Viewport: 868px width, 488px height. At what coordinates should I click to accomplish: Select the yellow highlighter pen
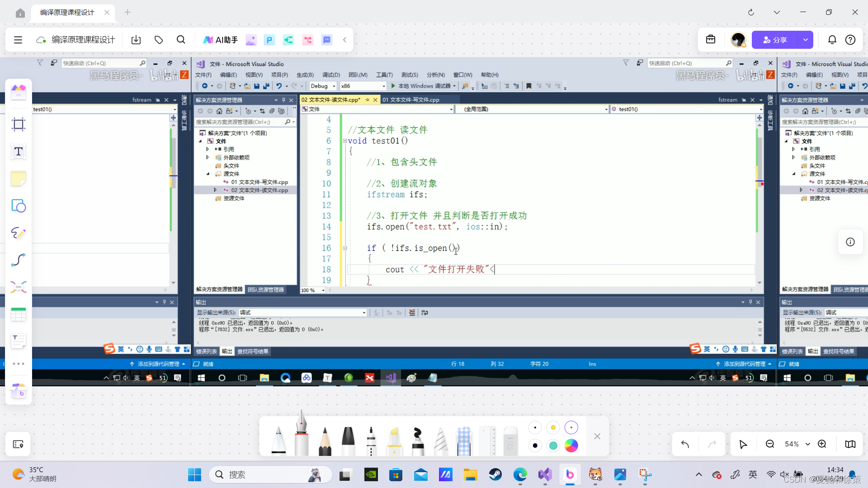pos(394,441)
